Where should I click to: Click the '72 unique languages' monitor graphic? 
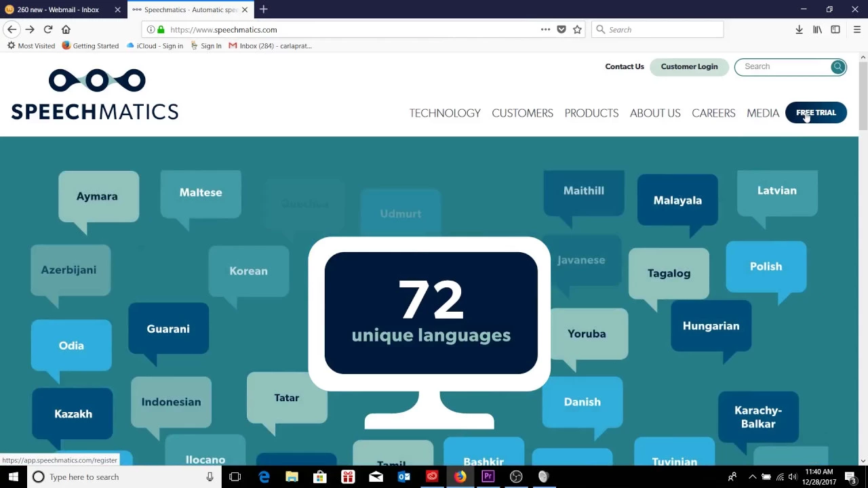[x=430, y=332]
